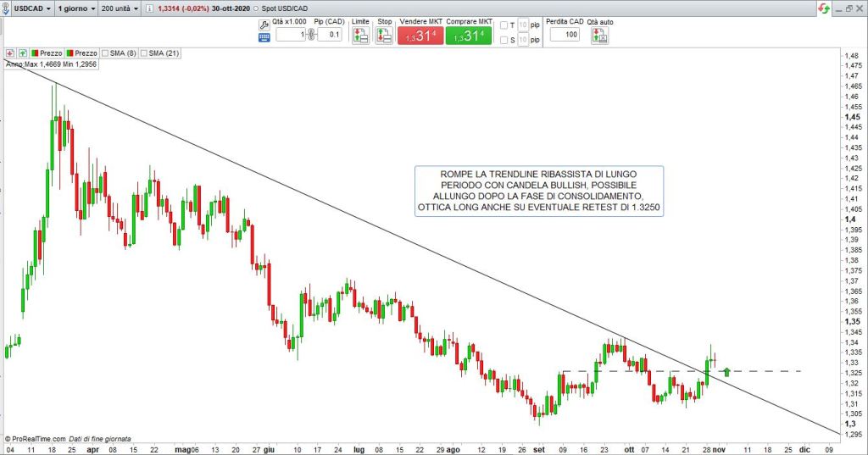
Task: Click the green up-arrow marker on chart
Action: click(x=726, y=372)
